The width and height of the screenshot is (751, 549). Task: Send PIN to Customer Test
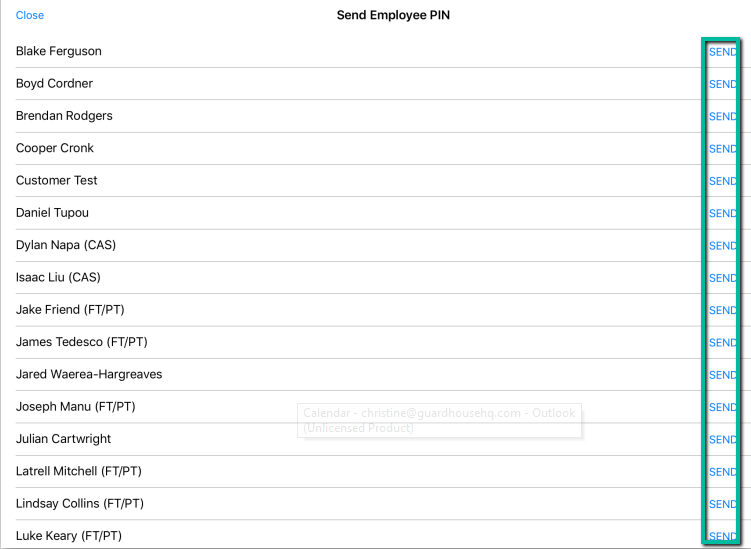click(x=723, y=181)
